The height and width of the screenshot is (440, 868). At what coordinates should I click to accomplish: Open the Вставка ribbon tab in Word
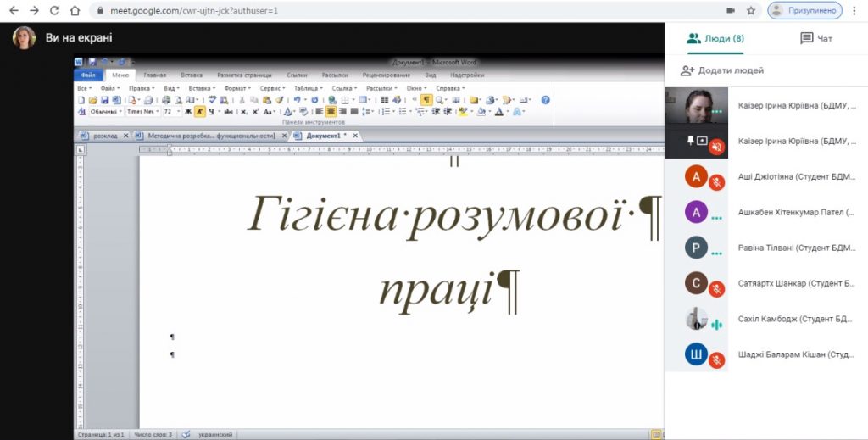192,75
